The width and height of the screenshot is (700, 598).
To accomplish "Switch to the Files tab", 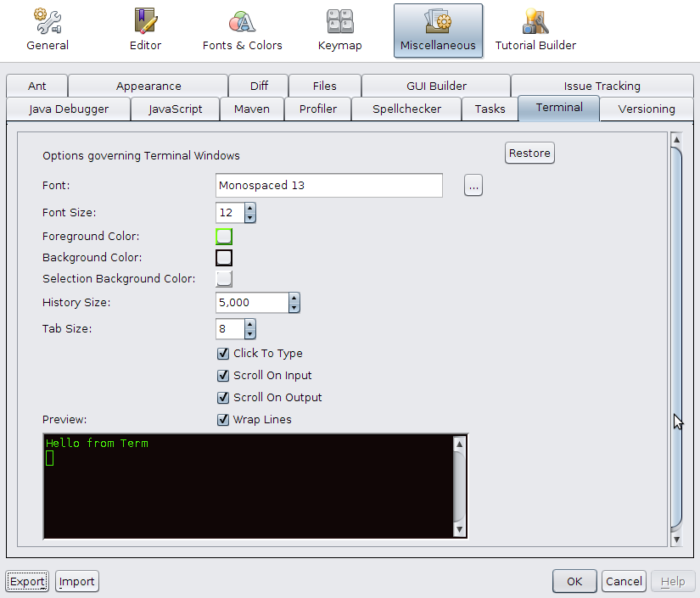I will click(325, 86).
